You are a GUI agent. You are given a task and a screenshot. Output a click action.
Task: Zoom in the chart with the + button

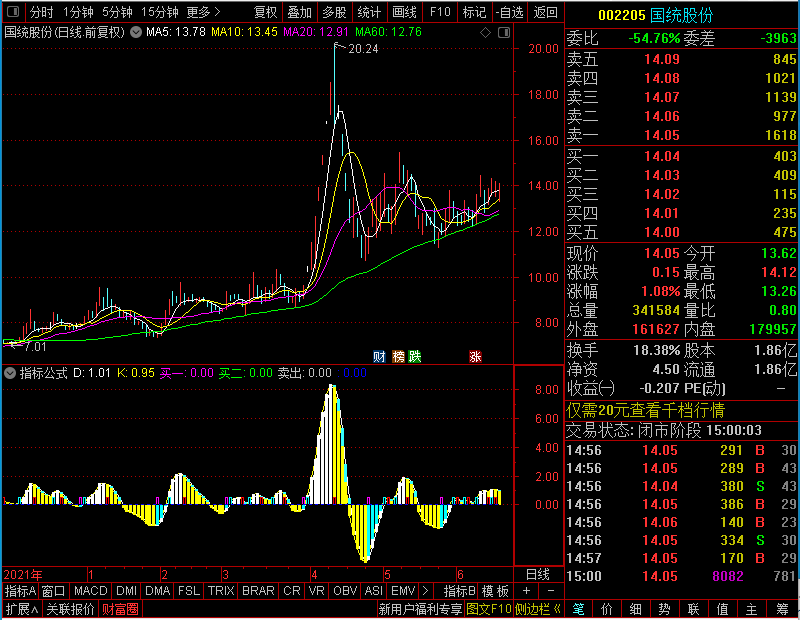(x=527, y=591)
